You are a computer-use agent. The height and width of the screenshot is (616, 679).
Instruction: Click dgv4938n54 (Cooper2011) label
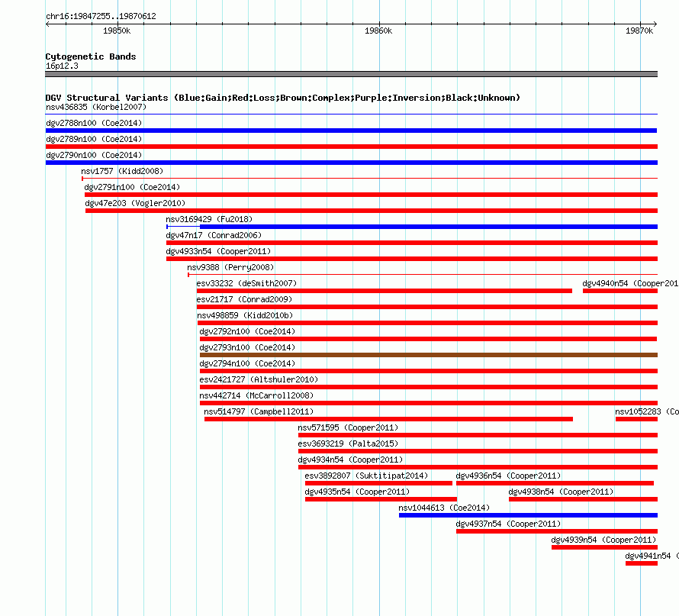(561, 492)
